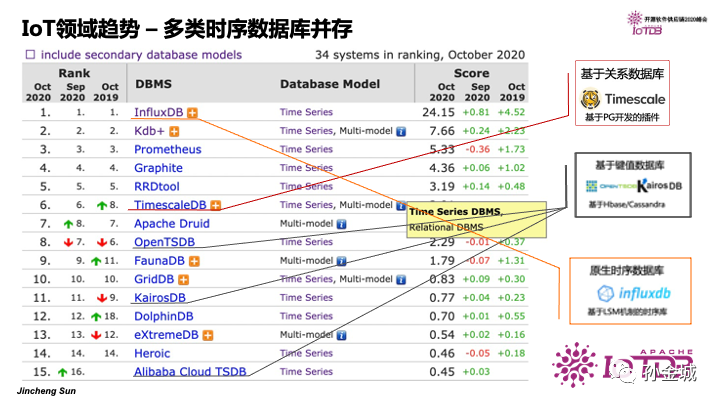Click the Multi-model info icon in FaunaDB row
The height and width of the screenshot is (405, 720).
pos(342,261)
